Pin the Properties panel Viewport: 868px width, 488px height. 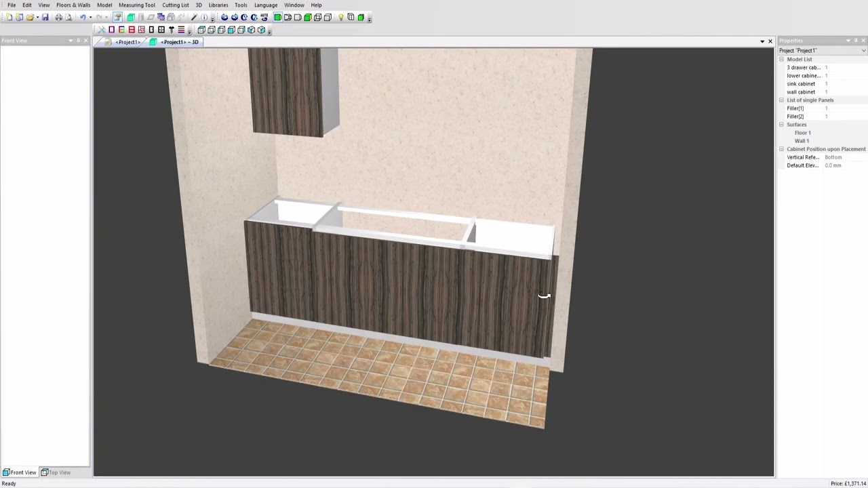click(x=856, y=41)
